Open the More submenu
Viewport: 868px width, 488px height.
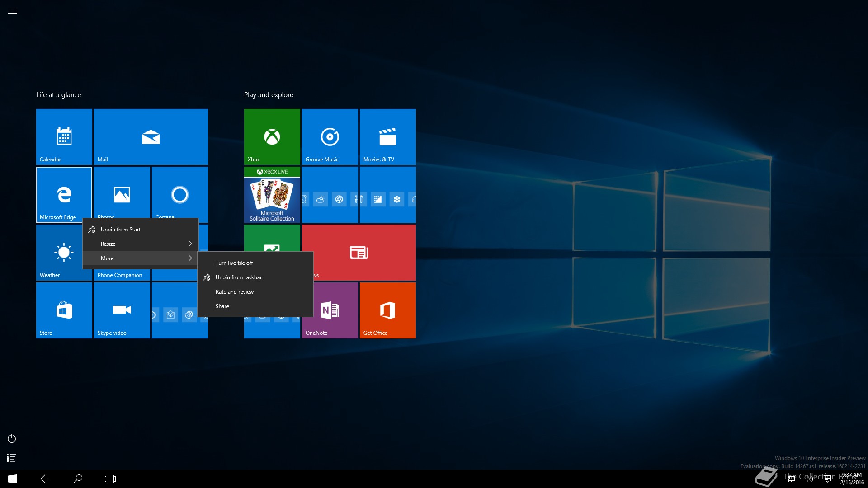click(x=141, y=258)
